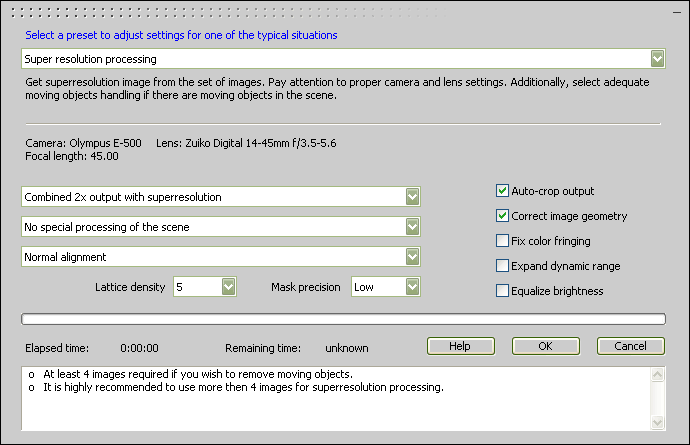690x445 pixels.
Task: Expand the No special processing of the scene dropdown
Action: point(221,227)
